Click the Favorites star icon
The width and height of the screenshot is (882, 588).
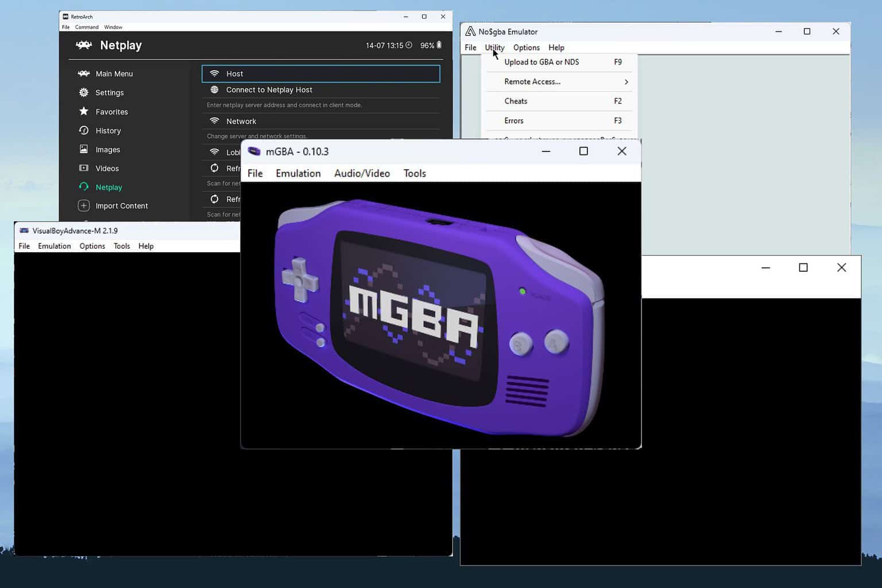pyautogui.click(x=83, y=111)
